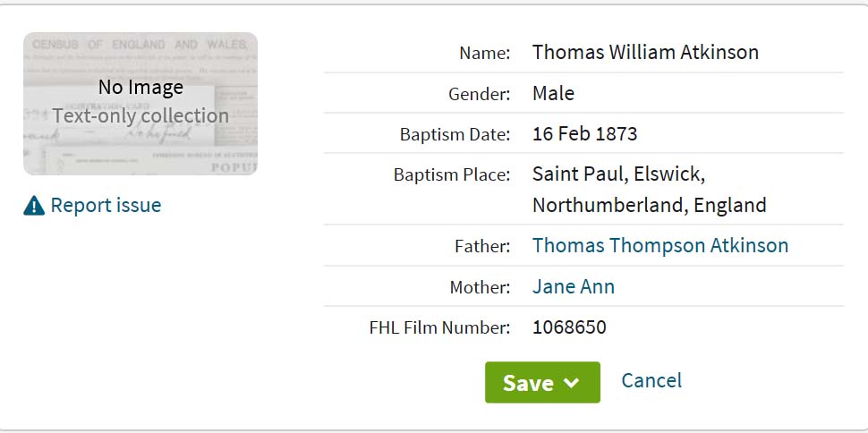
Task: Click the No Image placeholder thumbnail
Action: click(x=140, y=104)
